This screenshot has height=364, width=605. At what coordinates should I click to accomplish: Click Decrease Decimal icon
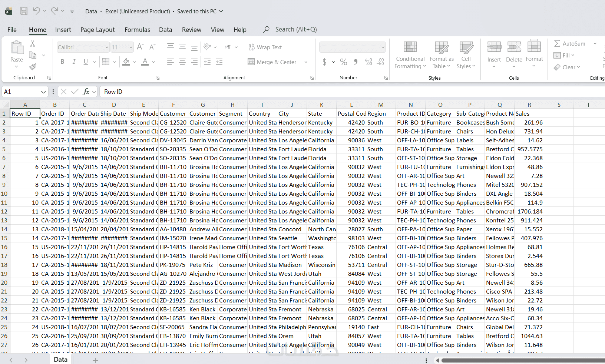click(x=380, y=62)
